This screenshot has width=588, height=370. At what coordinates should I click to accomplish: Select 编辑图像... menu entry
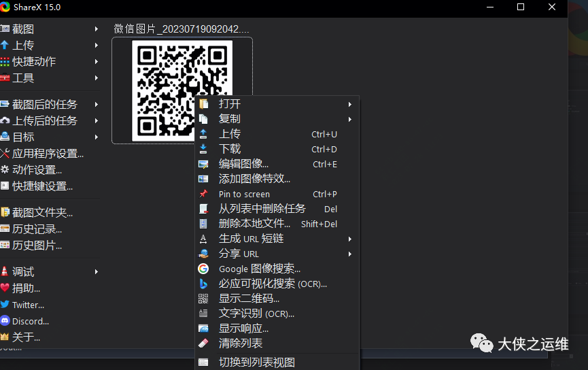[x=277, y=164]
